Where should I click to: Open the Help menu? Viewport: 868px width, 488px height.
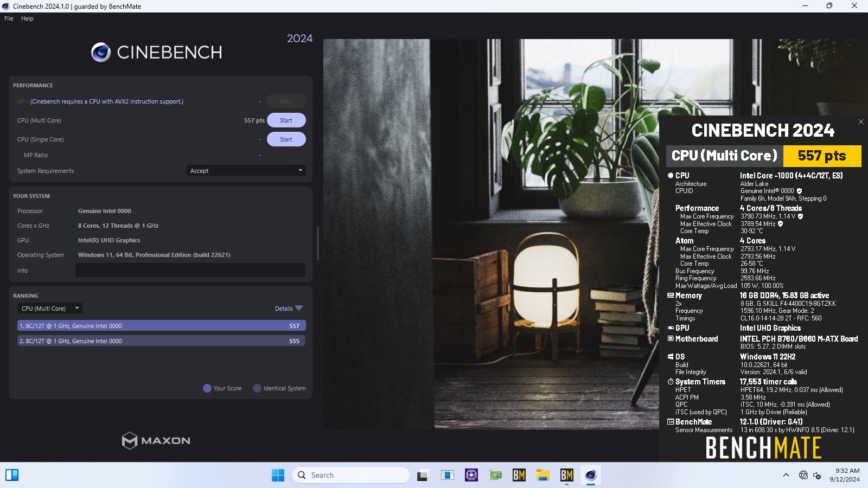coord(27,18)
